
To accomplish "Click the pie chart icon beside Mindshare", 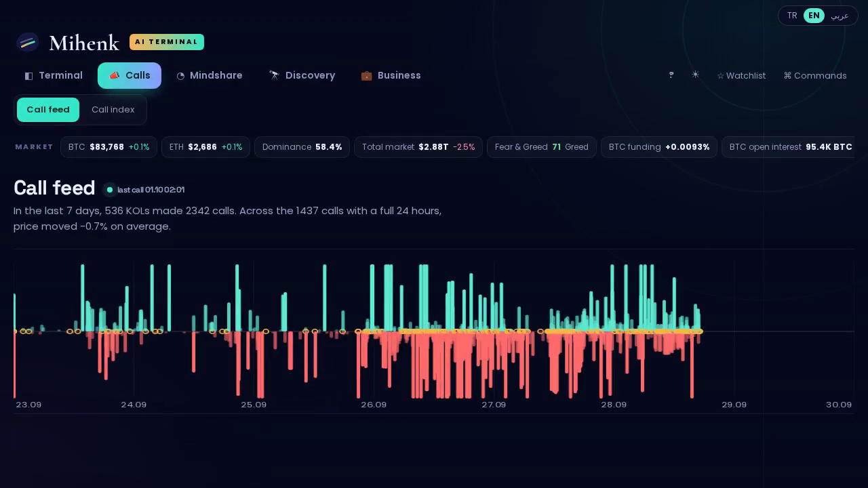I will click(x=180, y=76).
